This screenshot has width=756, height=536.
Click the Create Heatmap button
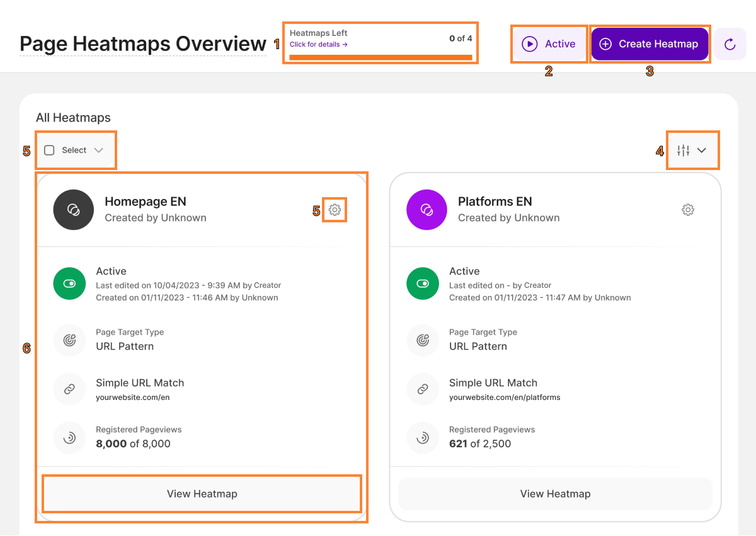[650, 44]
